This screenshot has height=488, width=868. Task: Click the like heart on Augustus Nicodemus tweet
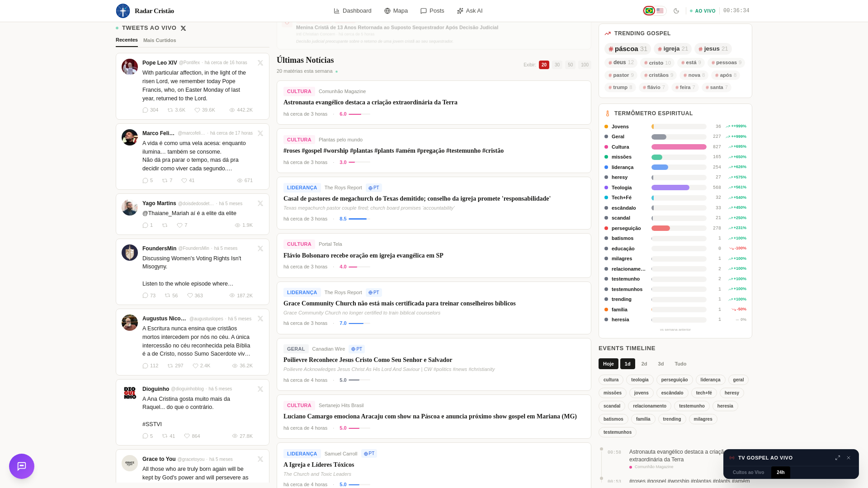pos(195,366)
